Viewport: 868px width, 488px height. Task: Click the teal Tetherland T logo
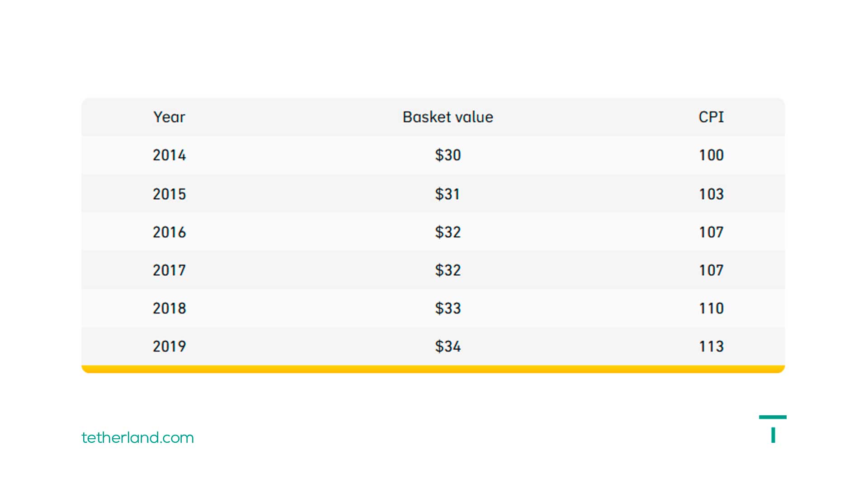tap(773, 429)
